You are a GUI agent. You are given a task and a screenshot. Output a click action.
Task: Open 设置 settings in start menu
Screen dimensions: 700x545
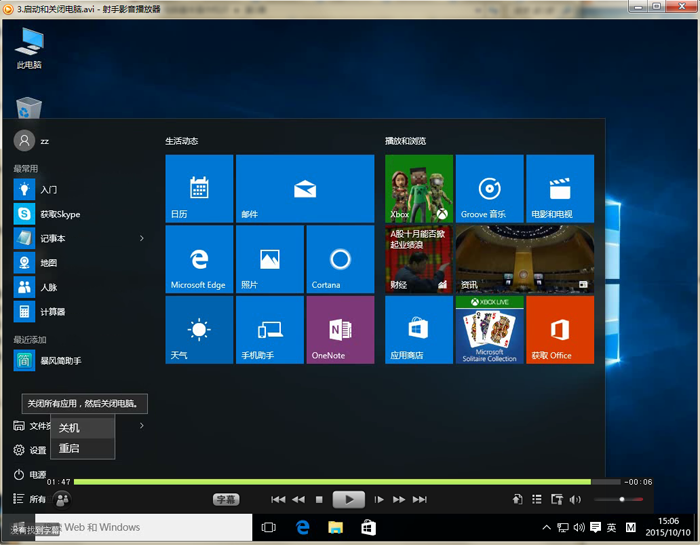[x=30, y=450]
